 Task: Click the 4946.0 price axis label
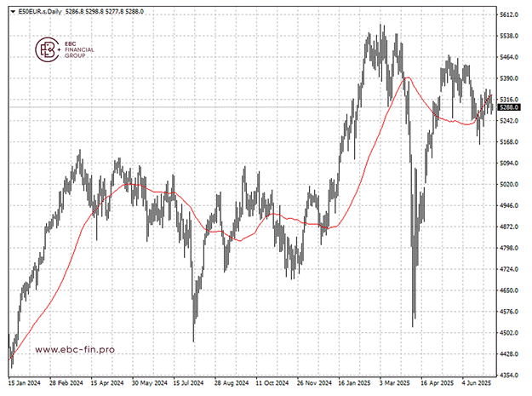pyautogui.click(x=509, y=205)
